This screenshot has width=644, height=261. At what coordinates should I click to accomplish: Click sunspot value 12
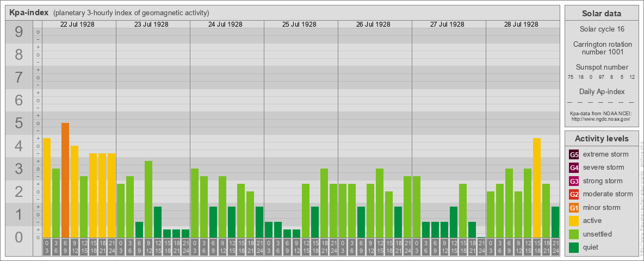tap(632, 77)
